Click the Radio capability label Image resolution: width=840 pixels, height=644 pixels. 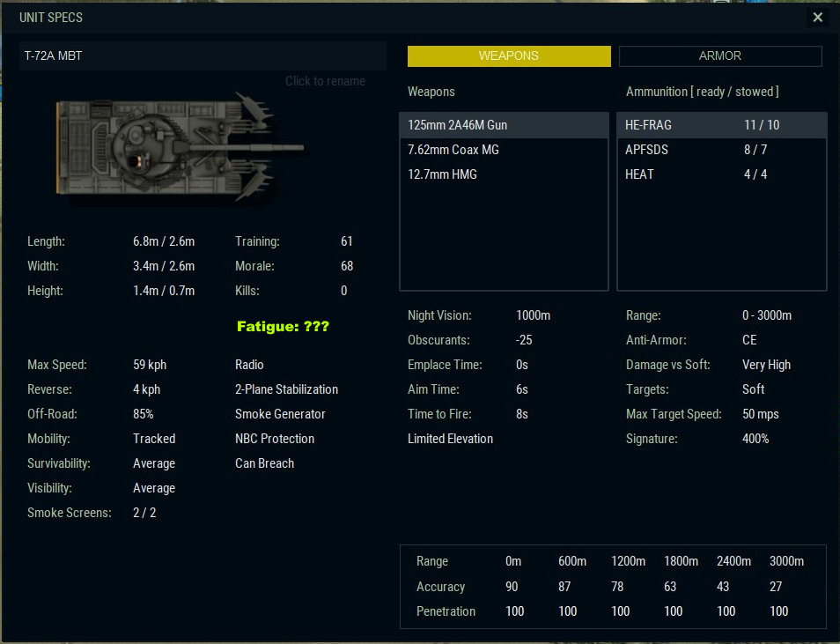pos(249,365)
